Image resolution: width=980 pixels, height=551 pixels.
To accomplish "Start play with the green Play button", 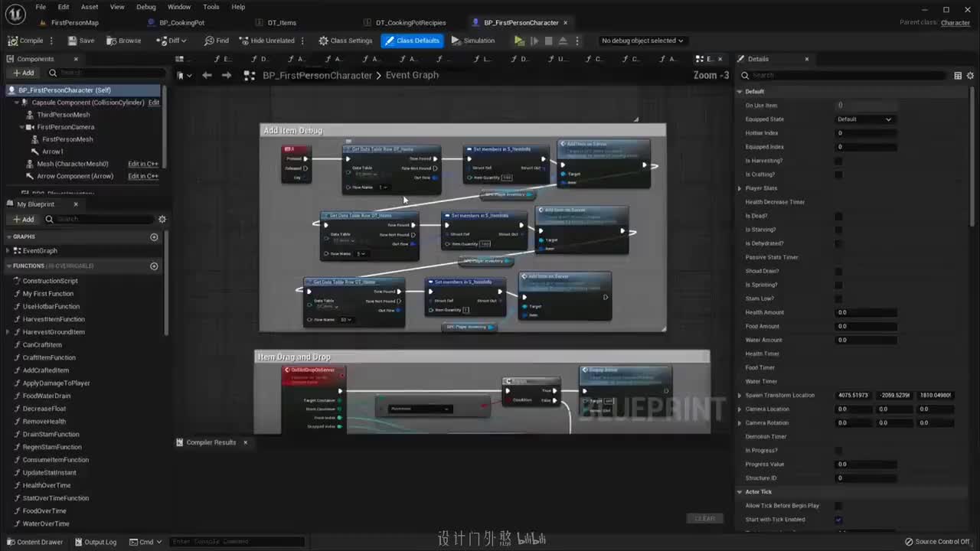I will click(519, 41).
